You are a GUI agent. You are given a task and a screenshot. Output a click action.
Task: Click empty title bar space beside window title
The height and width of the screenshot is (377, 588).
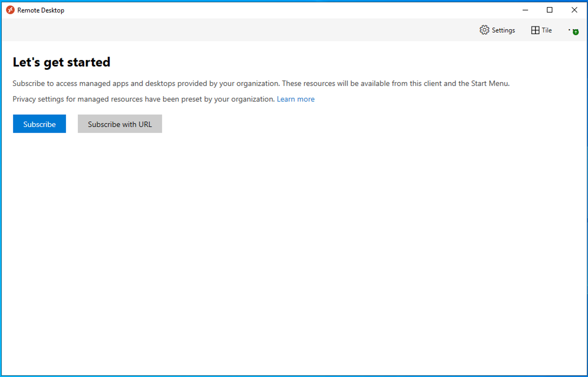click(270, 10)
